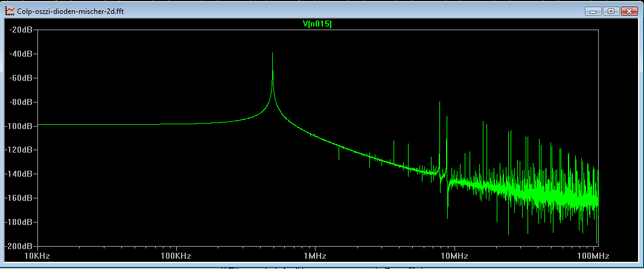The width and height of the screenshot is (644, 269).
Task: Click the -160dB vertical axis label
Action: tap(18, 198)
